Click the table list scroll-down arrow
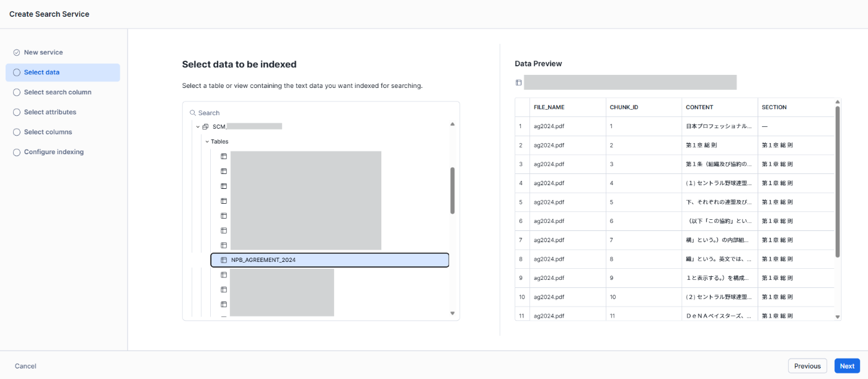This screenshot has height=379, width=868. click(453, 313)
